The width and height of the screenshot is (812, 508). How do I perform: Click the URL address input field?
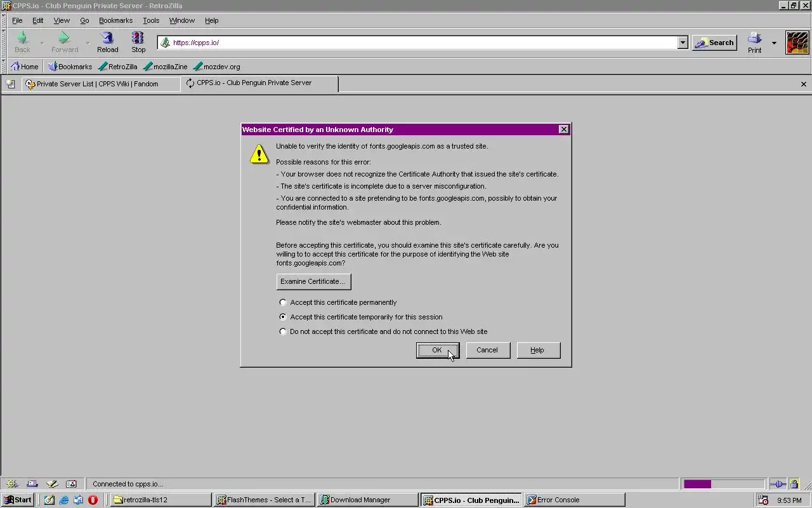tap(424, 43)
